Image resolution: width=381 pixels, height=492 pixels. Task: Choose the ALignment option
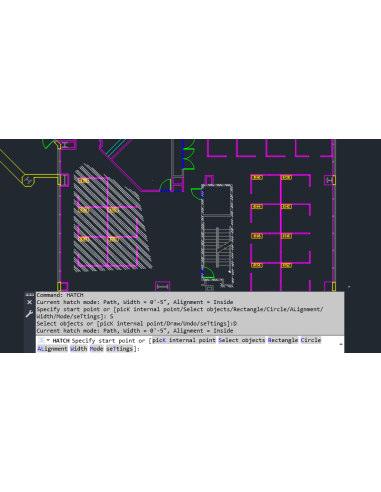(52, 349)
